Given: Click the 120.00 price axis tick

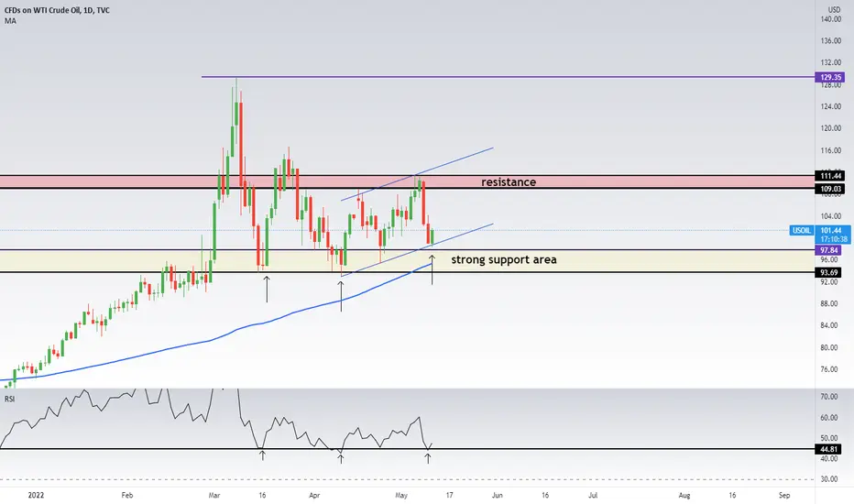Looking at the screenshot, I should (x=830, y=128).
